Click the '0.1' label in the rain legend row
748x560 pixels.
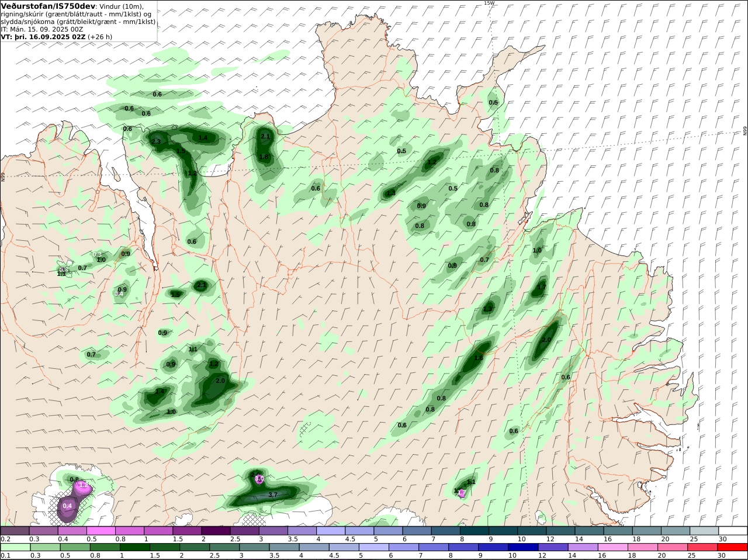tap(5, 555)
